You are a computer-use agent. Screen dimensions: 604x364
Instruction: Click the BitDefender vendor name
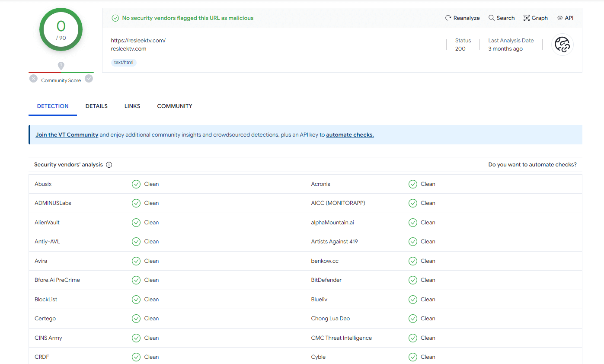pyautogui.click(x=326, y=280)
